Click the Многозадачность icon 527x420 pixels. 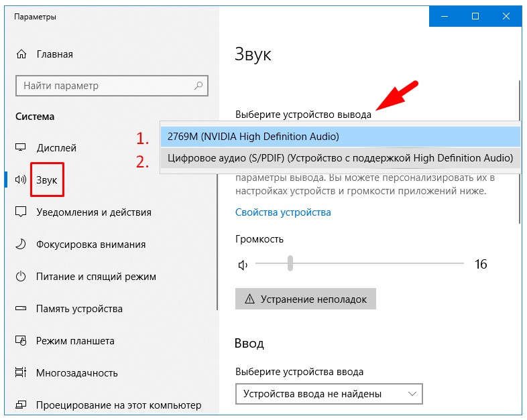point(21,372)
